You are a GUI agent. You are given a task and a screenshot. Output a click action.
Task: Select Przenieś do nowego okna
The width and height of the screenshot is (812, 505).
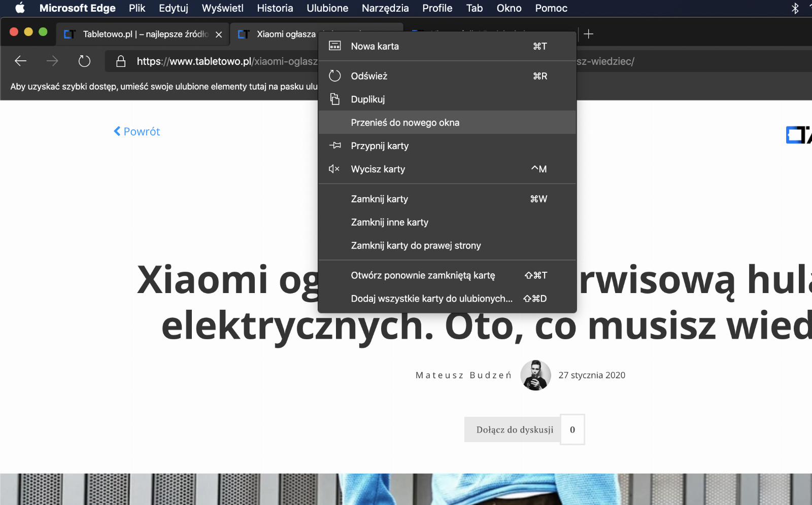[x=447, y=123]
